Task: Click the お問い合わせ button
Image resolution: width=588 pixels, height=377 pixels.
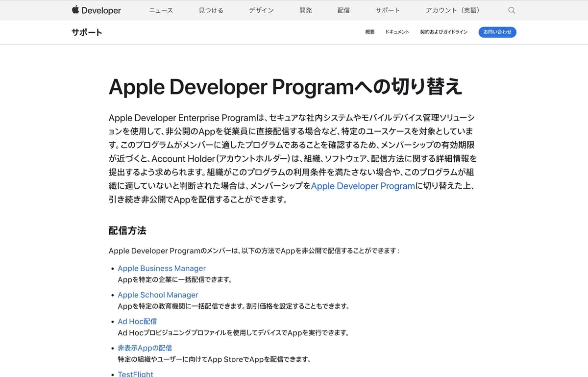Action: pyautogui.click(x=497, y=32)
